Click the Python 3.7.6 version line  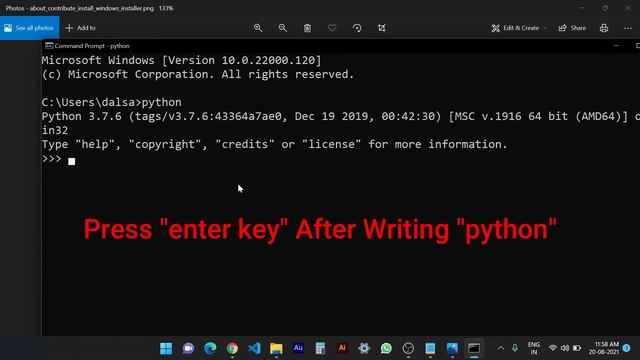[x=340, y=116]
